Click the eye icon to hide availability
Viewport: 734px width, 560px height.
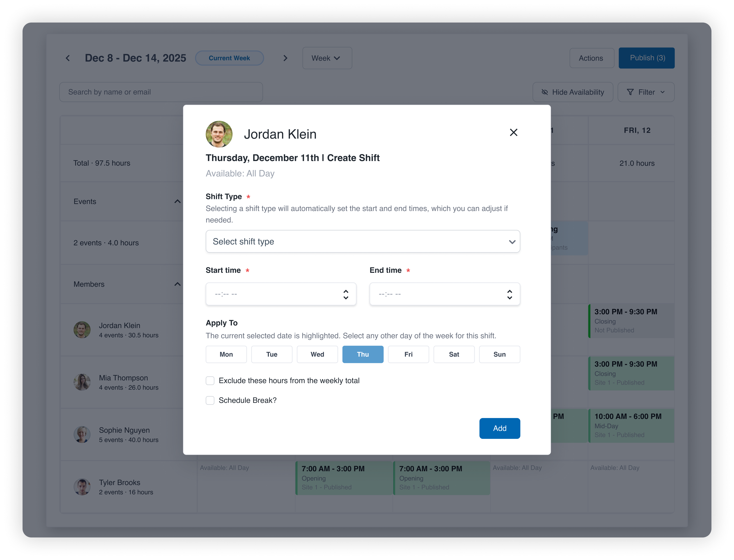pyautogui.click(x=545, y=92)
